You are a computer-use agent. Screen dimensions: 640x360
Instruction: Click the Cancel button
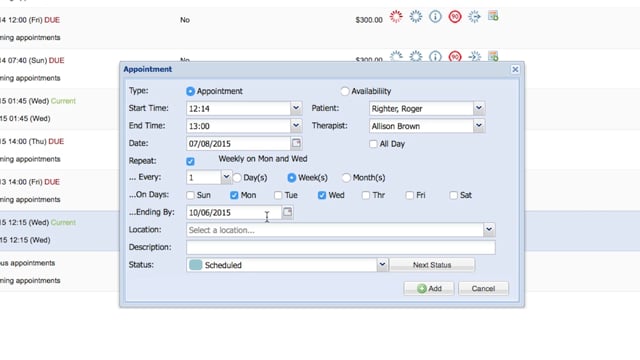[483, 289]
